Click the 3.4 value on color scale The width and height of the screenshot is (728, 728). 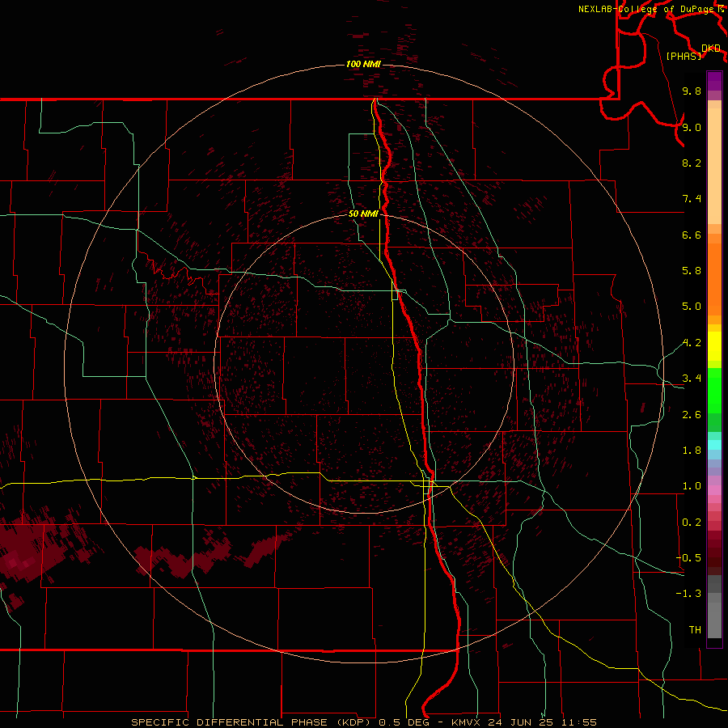[692, 379]
